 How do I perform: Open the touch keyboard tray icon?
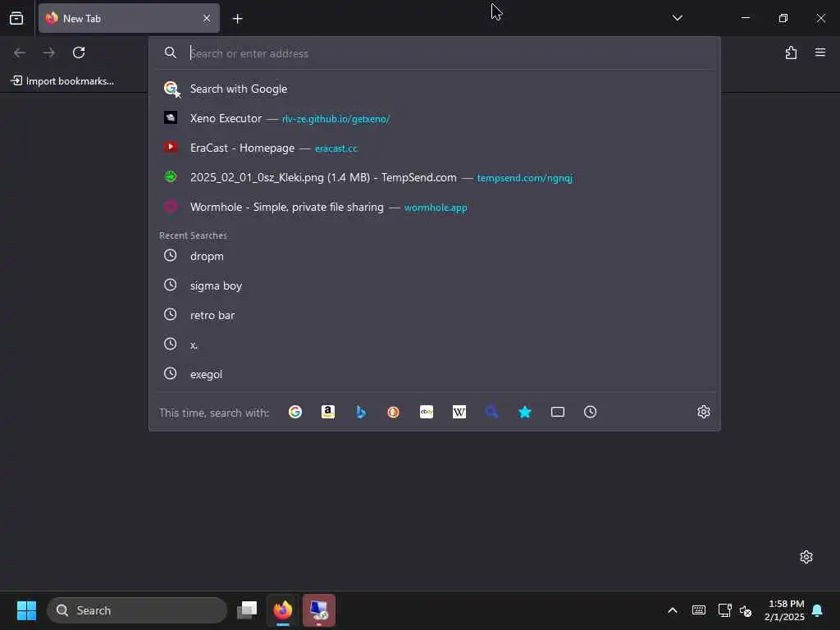click(x=699, y=610)
